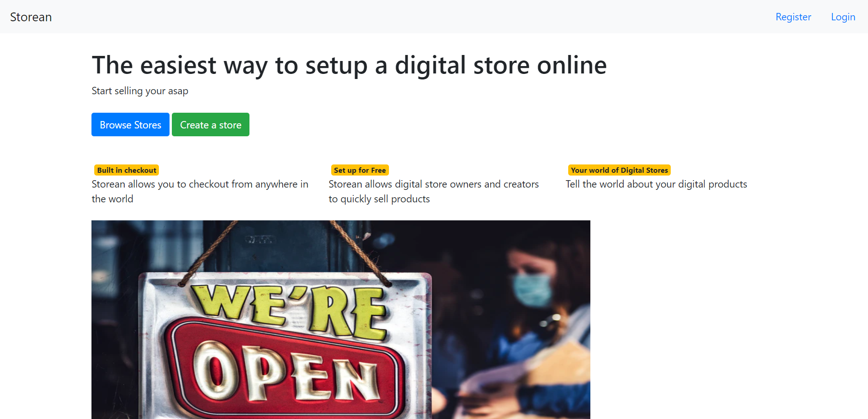Click the empty navbar area beside Register

(416, 17)
